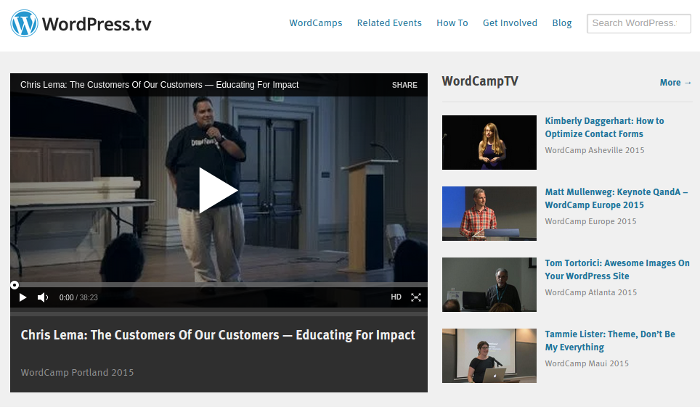This screenshot has width=700, height=412.
Task: Mute the video with the speaker icon
Action: click(43, 297)
